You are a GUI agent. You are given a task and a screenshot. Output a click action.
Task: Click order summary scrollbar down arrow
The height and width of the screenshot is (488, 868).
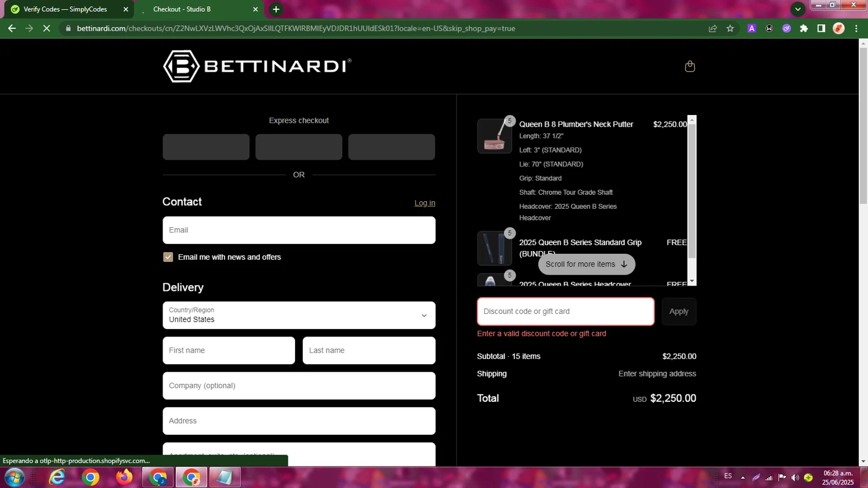click(692, 282)
